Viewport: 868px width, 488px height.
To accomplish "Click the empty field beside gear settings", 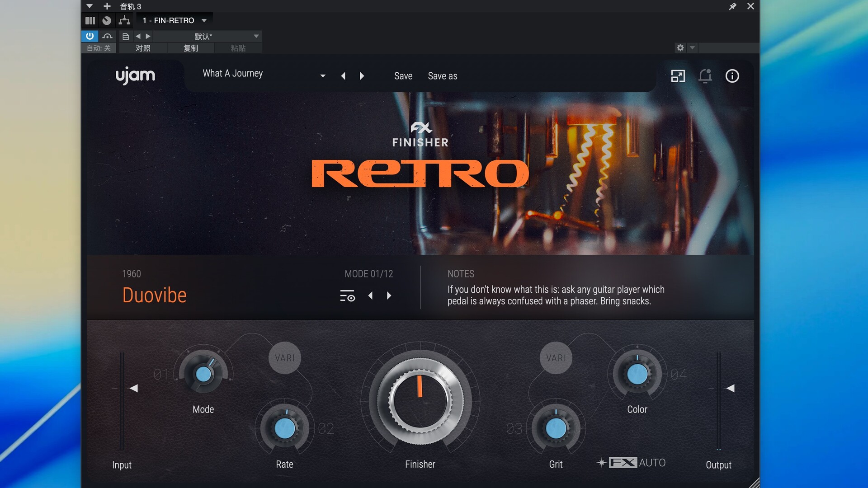I will 728,47.
